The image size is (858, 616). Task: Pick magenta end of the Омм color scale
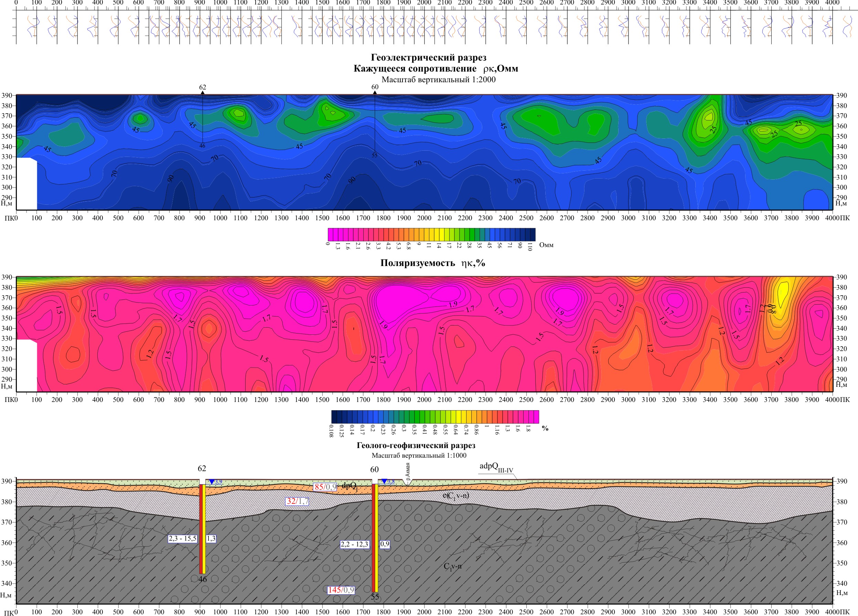[331, 234]
